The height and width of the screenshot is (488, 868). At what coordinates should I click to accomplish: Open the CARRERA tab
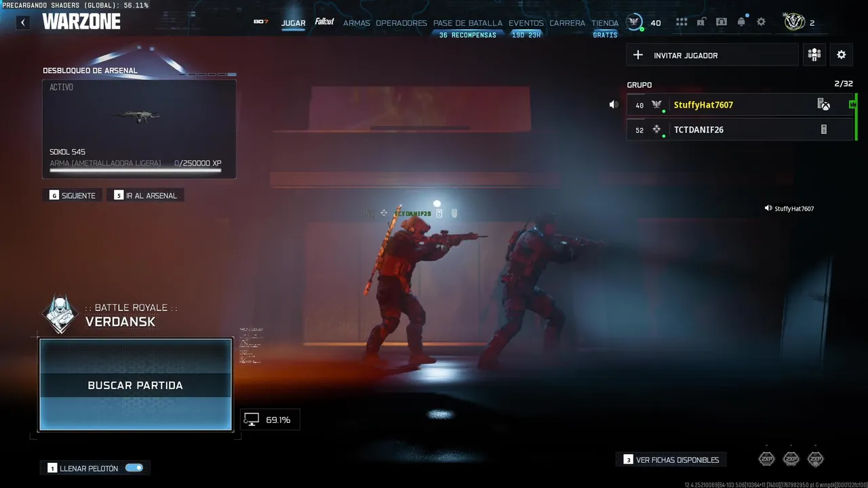[x=567, y=23]
